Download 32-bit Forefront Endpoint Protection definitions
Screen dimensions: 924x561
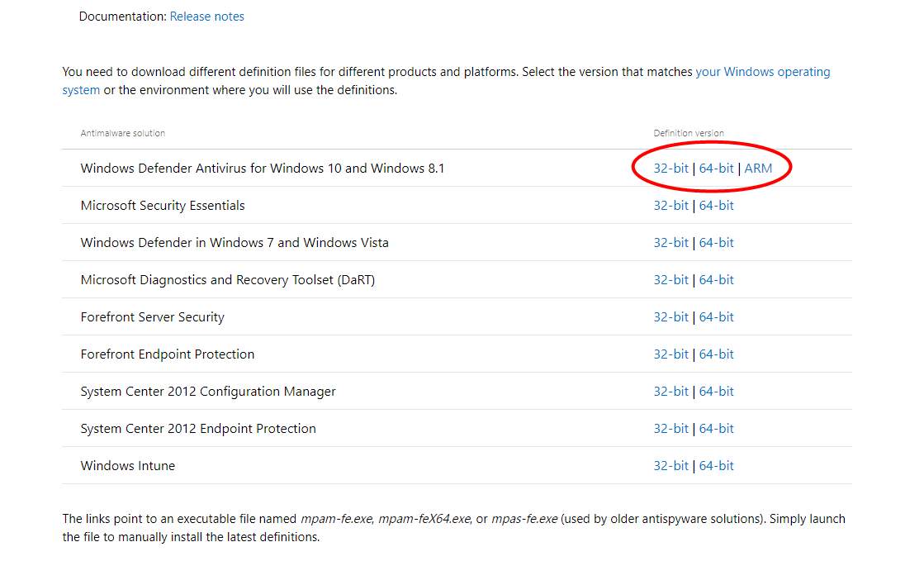coord(670,354)
